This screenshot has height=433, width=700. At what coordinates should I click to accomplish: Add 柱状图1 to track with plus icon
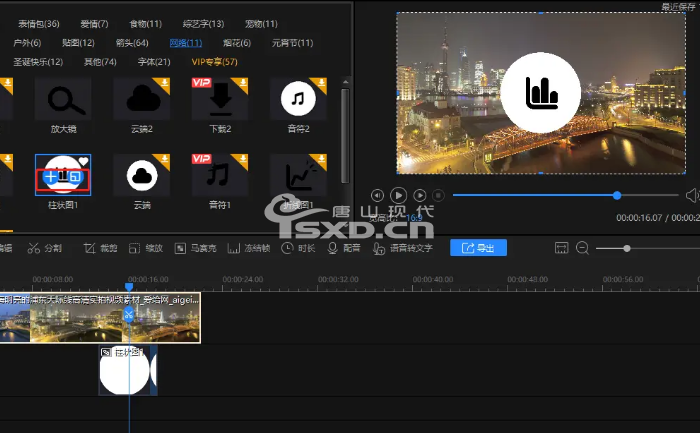coord(50,177)
